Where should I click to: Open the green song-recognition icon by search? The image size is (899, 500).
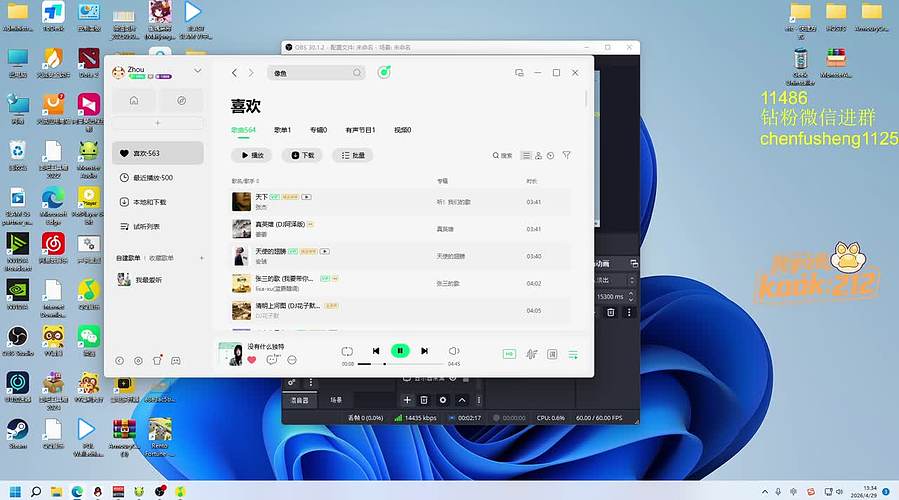[x=384, y=72]
